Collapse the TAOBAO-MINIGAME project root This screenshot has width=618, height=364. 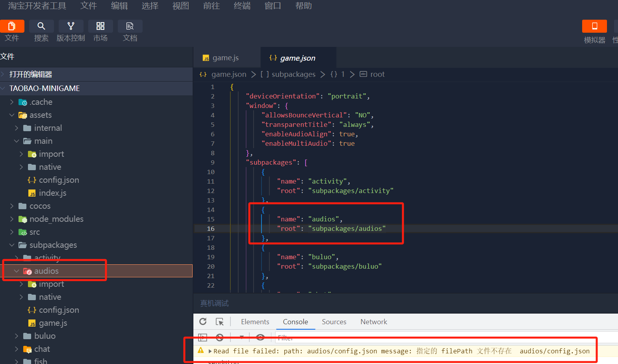(96, 88)
